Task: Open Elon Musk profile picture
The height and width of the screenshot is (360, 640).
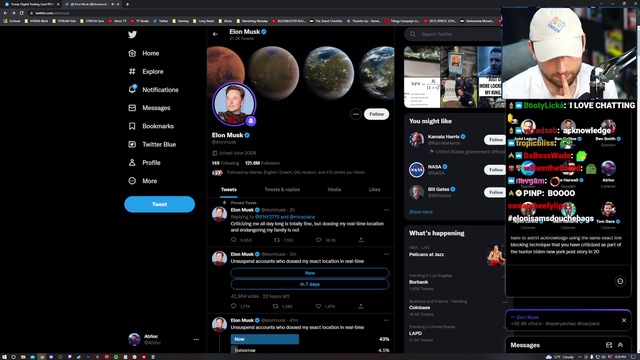Action: (234, 104)
